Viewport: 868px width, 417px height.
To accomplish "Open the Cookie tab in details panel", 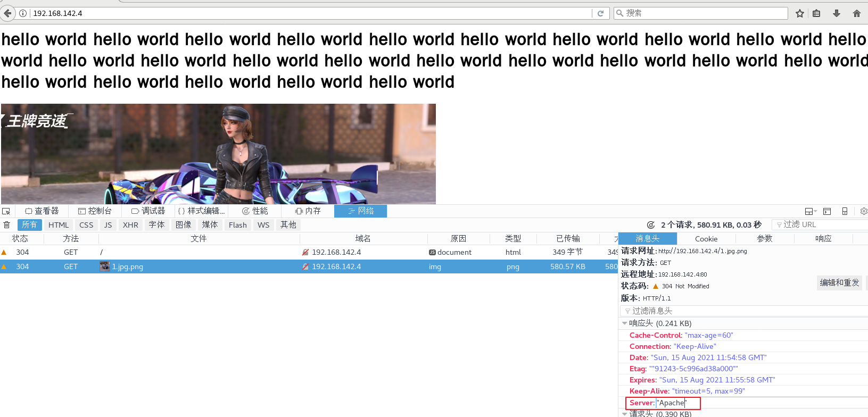I will coord(706,239).
